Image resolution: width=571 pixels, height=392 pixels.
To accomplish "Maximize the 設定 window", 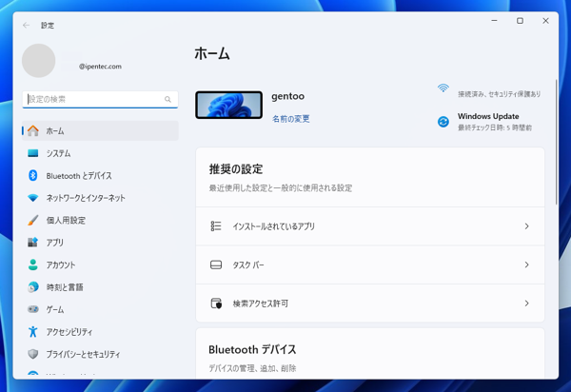I will pos(520,21).
